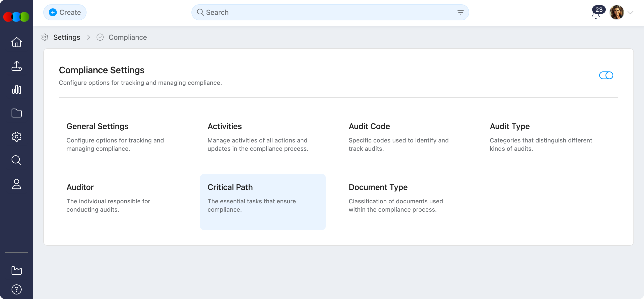Viewport: 644px width, 299px height.
Task: Open the Help question mark icon
Action: 16,289
